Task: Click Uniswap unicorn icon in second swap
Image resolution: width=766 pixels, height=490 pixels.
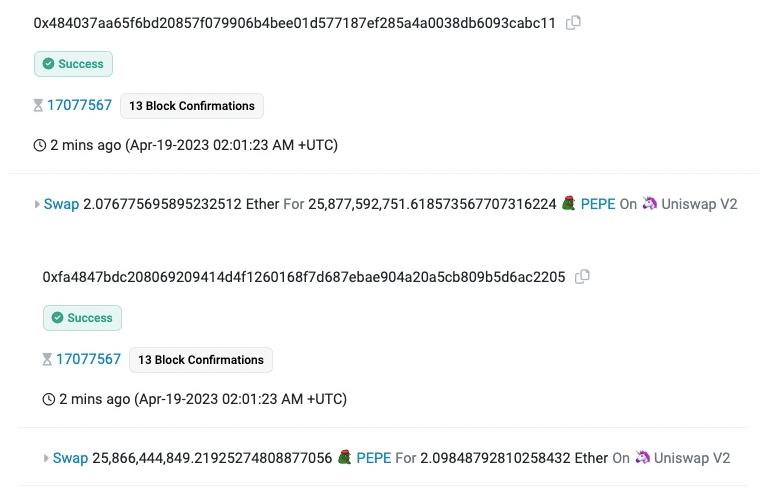Action: click(642, 457)
